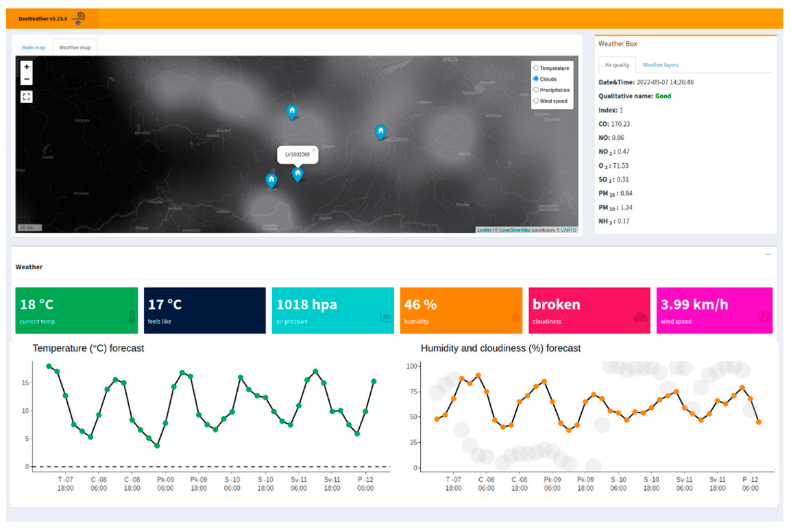Image resolution: width=791 pixels, height=532 pixels.
Task: Choose the Clouds radio button
Action: click(536, 79)
